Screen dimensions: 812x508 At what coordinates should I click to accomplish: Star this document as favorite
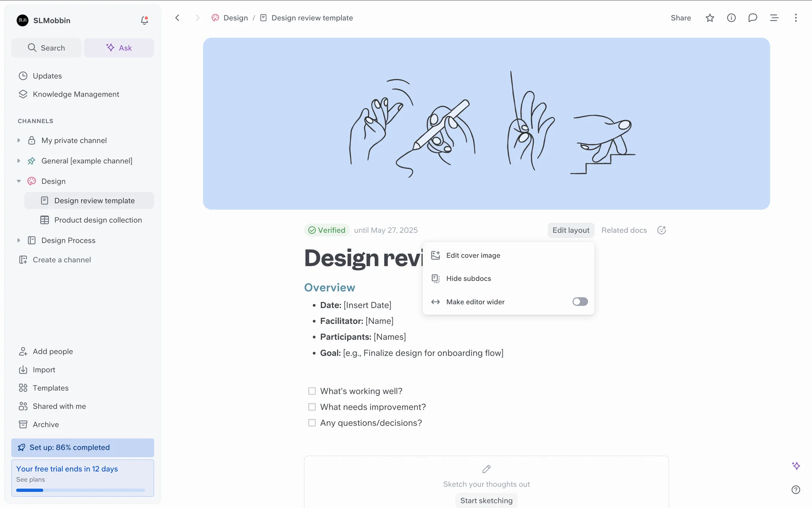(710, 18)
